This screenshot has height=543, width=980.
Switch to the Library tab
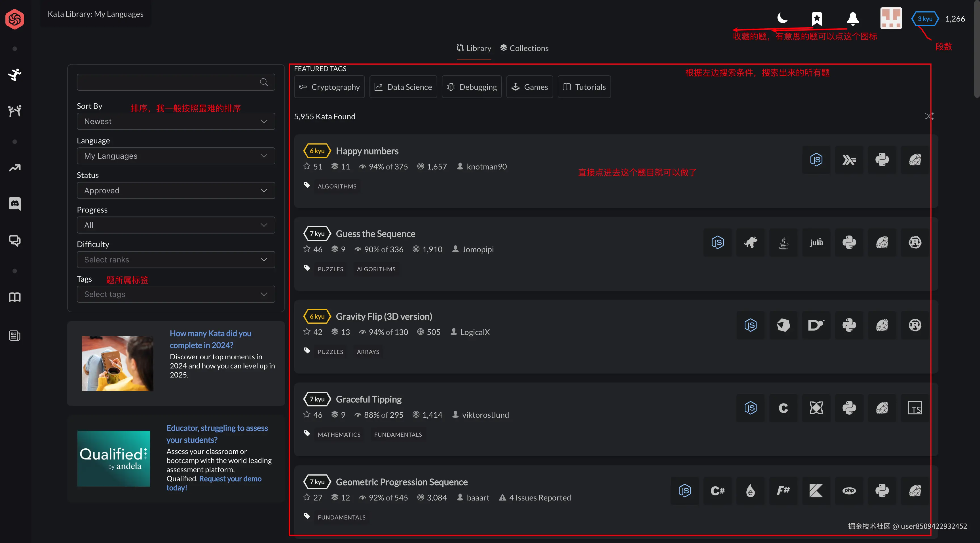pos(474,48)
